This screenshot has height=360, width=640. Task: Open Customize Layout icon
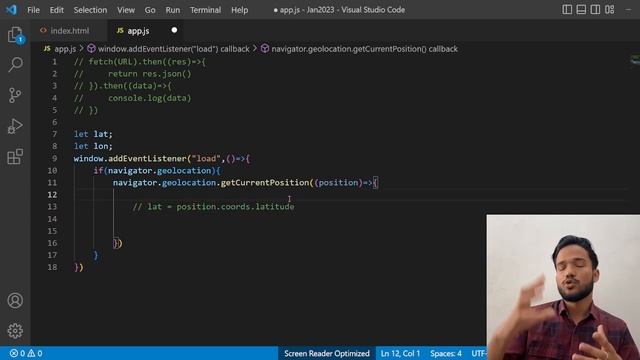point(609,9)
